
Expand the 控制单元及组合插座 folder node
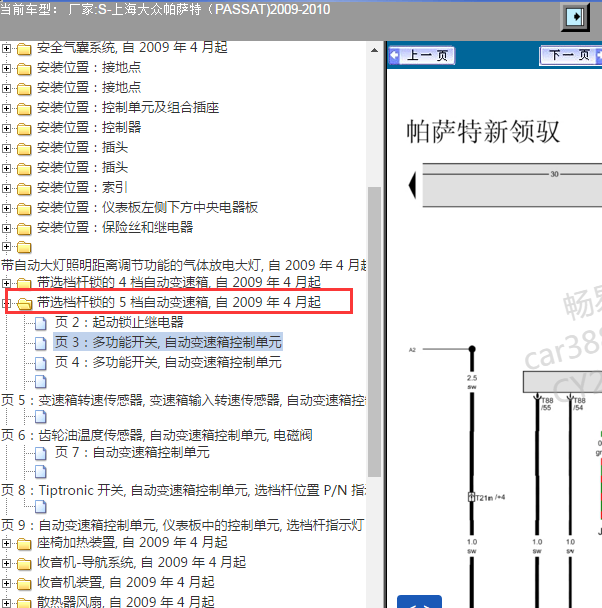click(6, 108)
